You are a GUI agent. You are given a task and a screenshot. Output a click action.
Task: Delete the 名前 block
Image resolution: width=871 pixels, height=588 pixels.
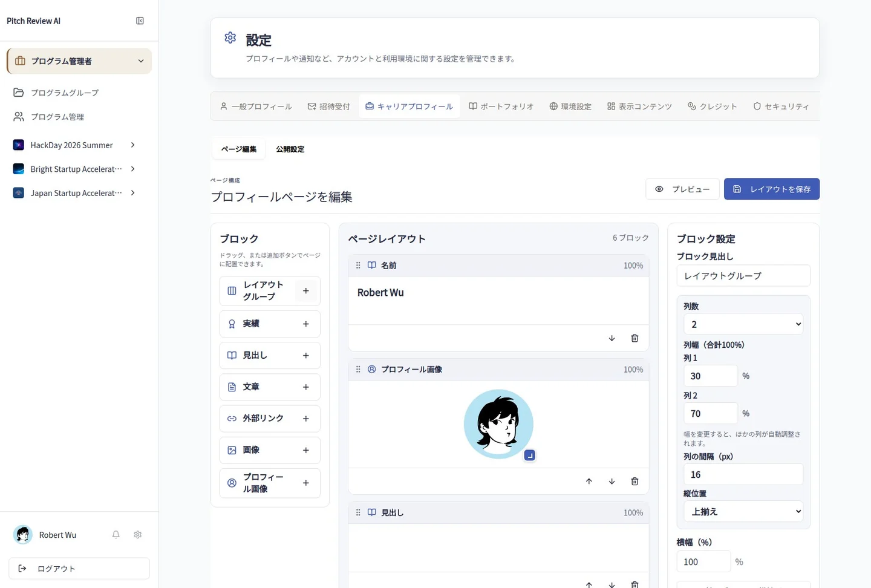(x=634, y=338)
